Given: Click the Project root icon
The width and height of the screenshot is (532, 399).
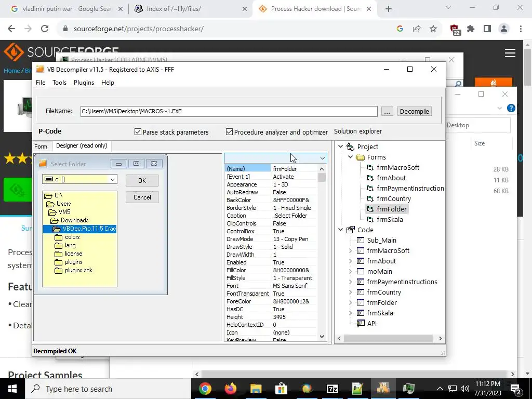Looking at the screenshot, I should point(350,147).
